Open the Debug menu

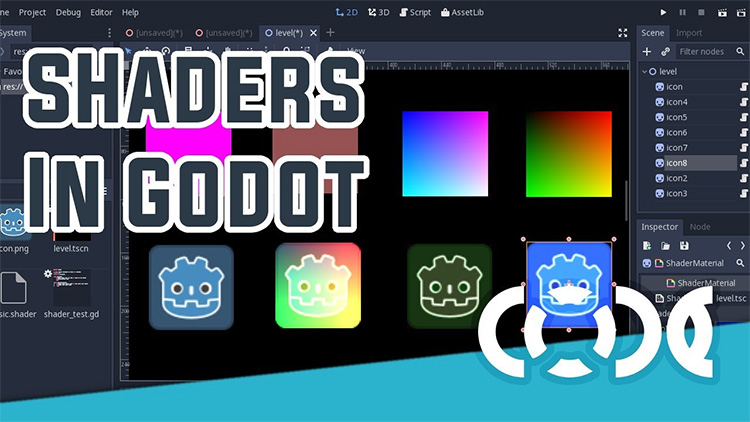(68, 12)
